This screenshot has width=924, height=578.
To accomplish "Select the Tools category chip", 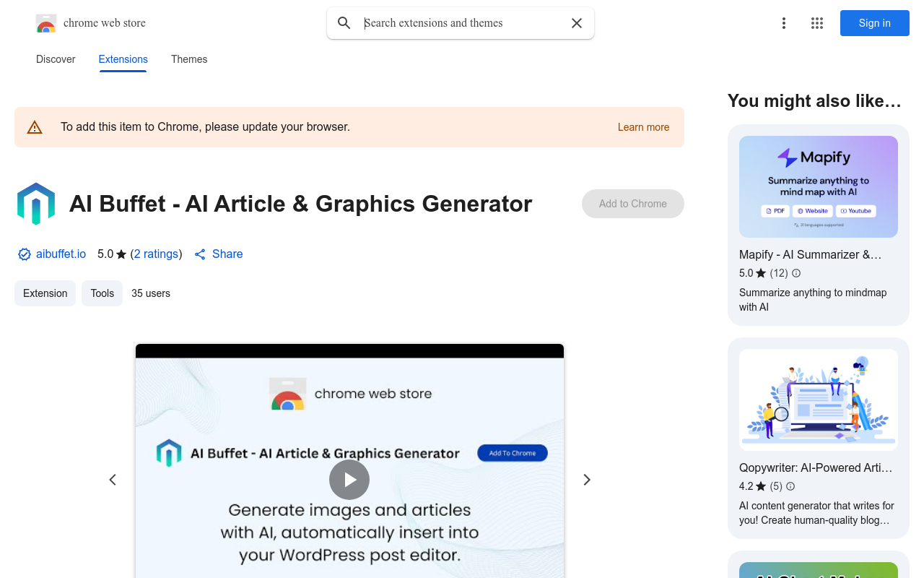I will 103,293.
